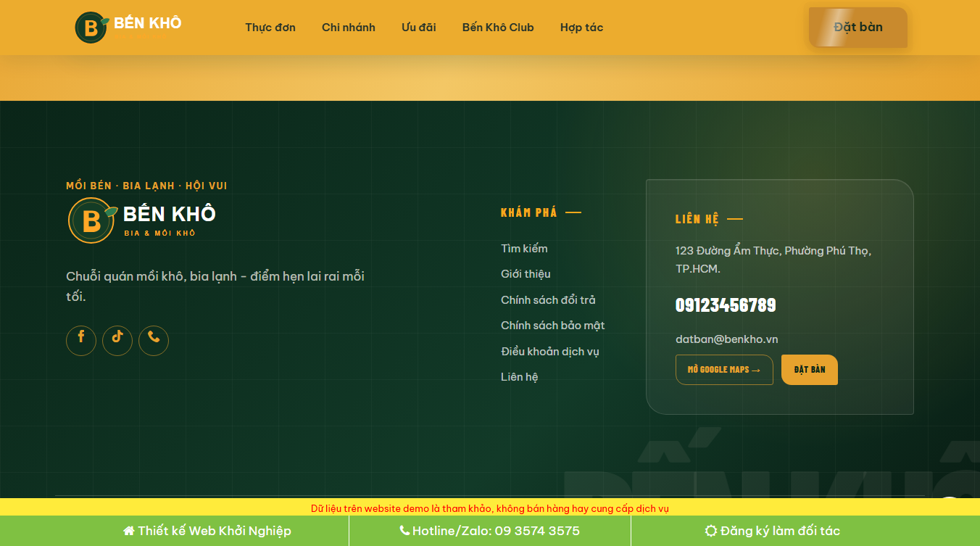Click the Đặt bàn header button
Screen dimensions: 980x546
coord(858,28)
